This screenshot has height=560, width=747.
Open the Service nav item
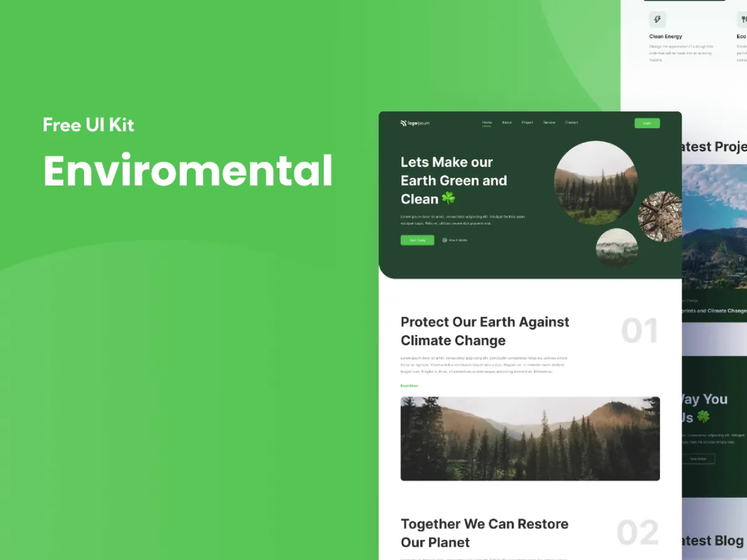550,123
